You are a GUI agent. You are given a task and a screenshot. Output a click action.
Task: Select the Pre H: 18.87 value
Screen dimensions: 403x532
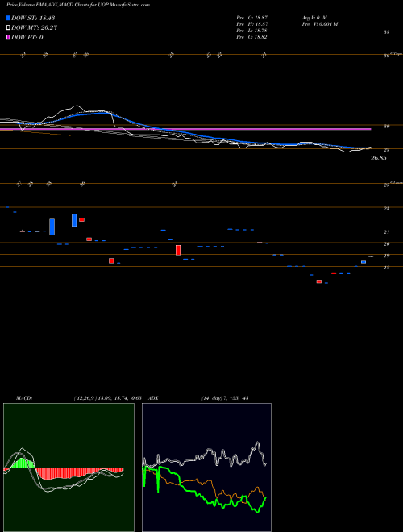click(251, 23)
